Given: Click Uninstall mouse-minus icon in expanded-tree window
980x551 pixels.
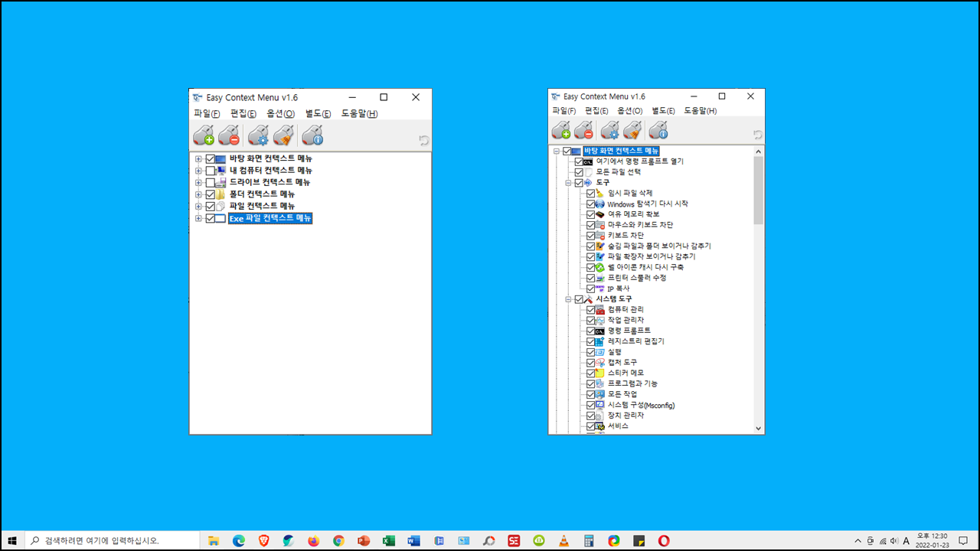Looking at the screenshot, I should [584, 131].
